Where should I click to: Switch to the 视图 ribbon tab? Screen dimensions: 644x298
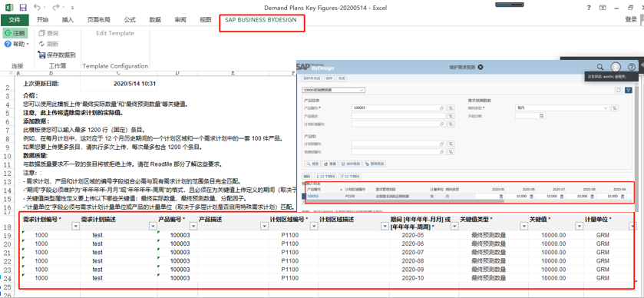click(206, 20)
